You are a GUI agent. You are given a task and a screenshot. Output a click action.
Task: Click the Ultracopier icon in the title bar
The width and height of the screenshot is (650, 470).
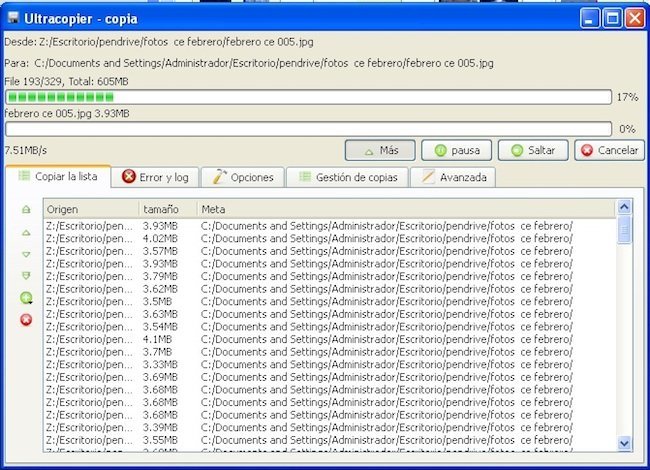14,18
